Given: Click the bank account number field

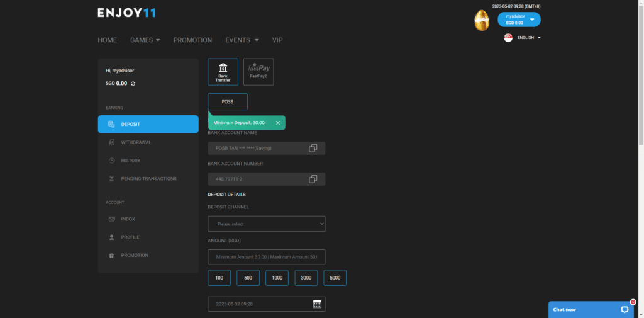Looking at the screenshot, I should click(267, 179).
